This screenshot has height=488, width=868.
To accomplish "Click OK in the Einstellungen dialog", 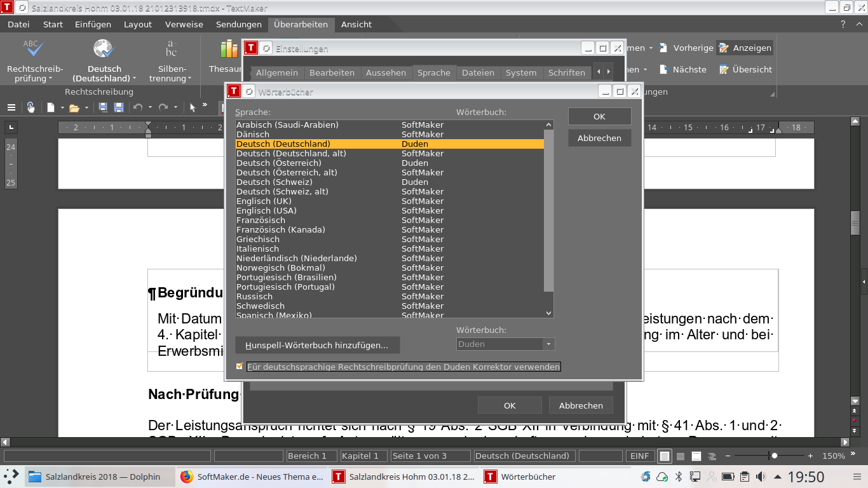I will [x=510, y=405].
